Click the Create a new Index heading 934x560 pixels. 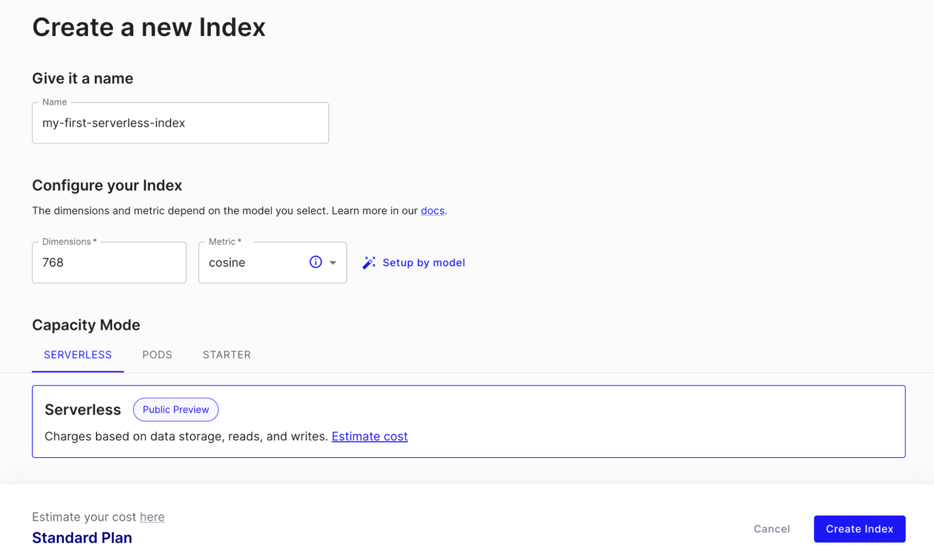149,27
